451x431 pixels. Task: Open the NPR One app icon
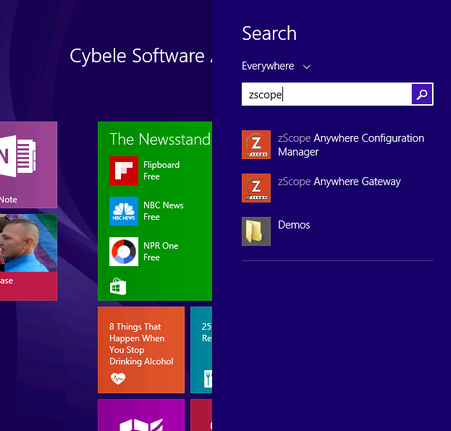(124, 251)
